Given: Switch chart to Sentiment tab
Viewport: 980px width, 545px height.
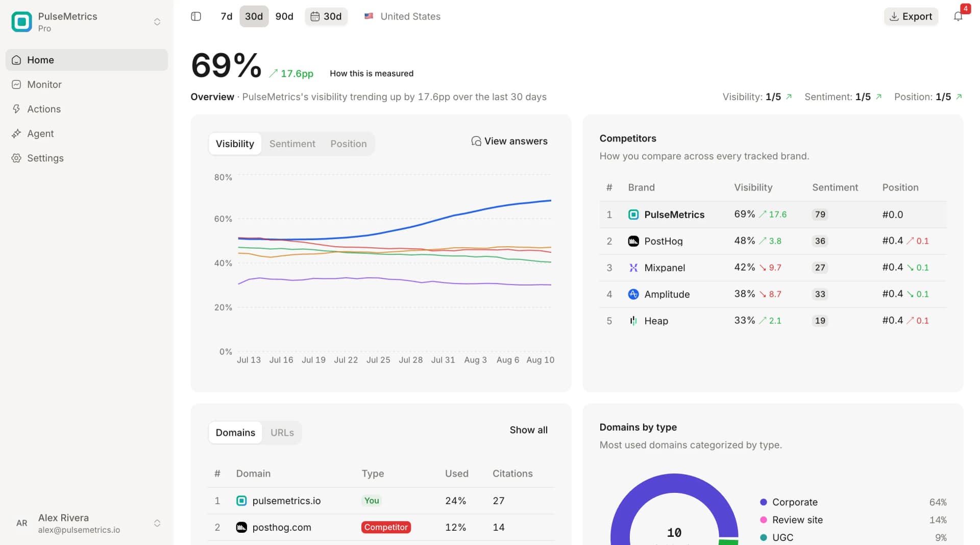Looking at the screenshot, I should pyautogui.click(x=292, y=144).
